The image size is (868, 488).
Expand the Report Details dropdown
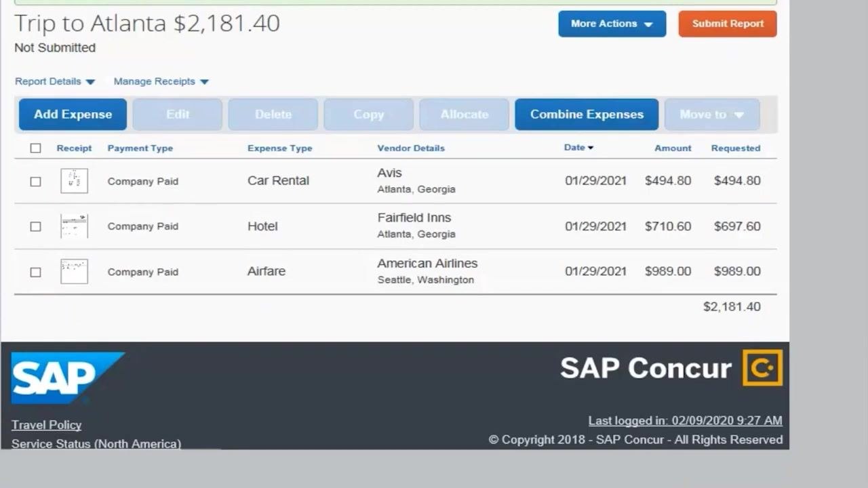click(x=55, y=81)
